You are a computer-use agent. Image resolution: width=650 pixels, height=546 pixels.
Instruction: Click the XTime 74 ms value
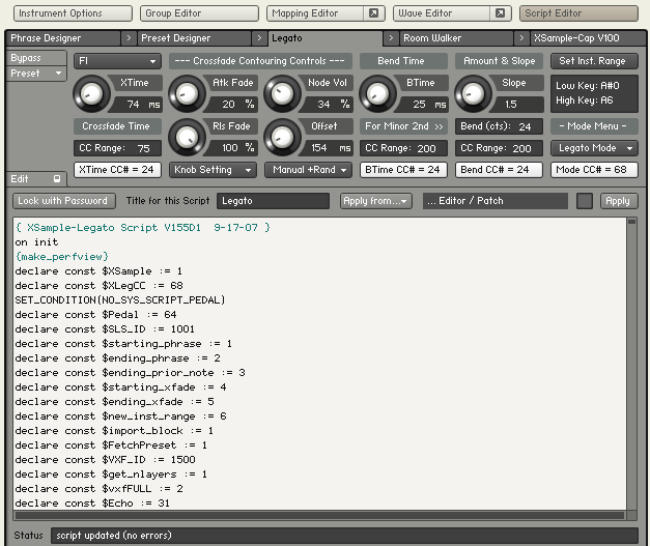[x=137, y=104]
